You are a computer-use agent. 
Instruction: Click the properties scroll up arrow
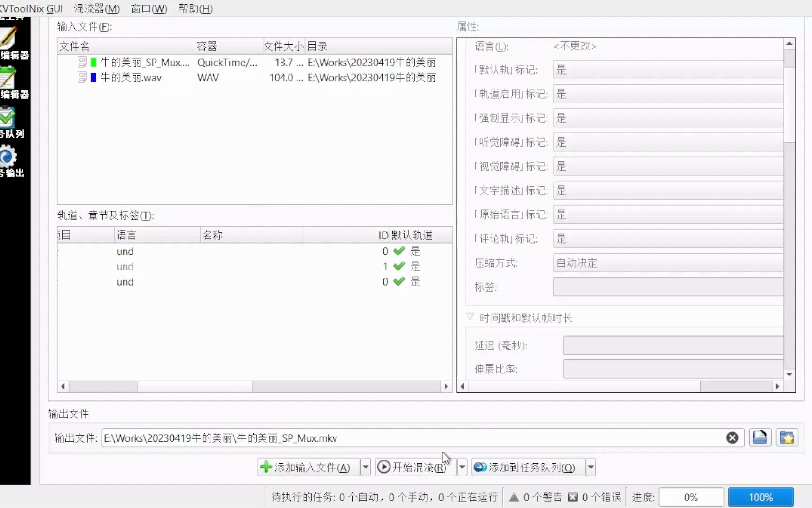pos(789,43)
